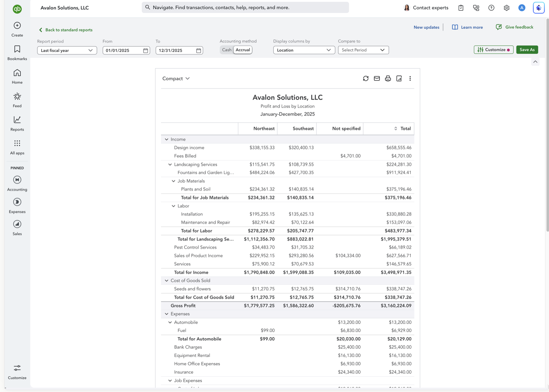Click the Pest Control Services row label
The height and width of the screenshot is (392, 549).
pos(195,247)
